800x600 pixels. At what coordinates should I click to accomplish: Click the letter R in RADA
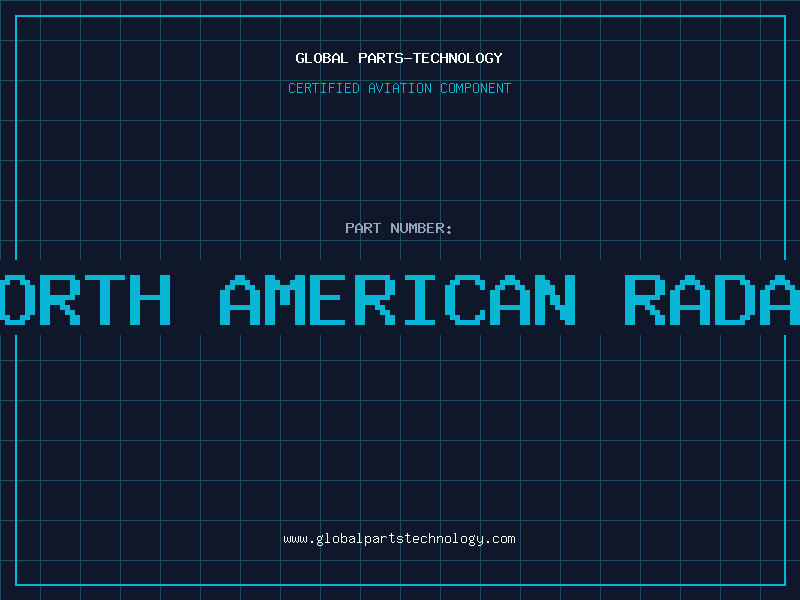645,300
